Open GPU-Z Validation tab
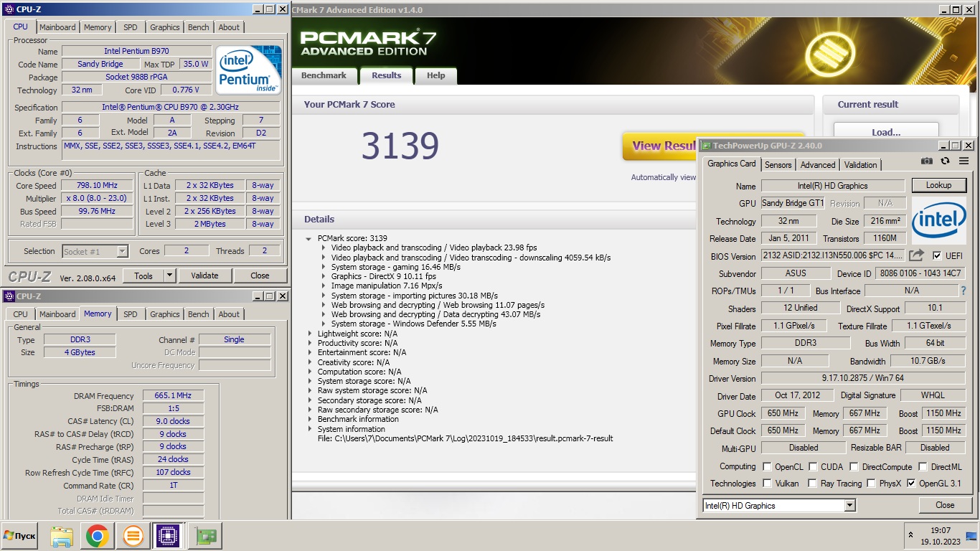The height and width of the screenshot is (551, 980). tap(860, 164)
